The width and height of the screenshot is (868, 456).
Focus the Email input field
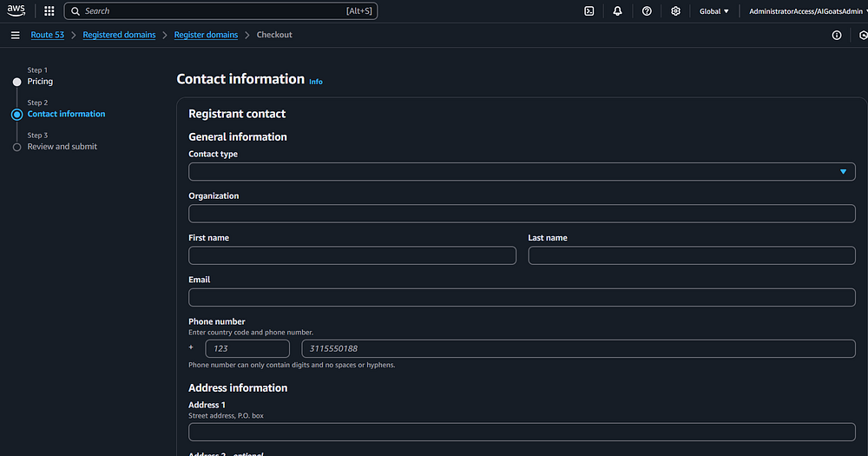click(522, 298)
